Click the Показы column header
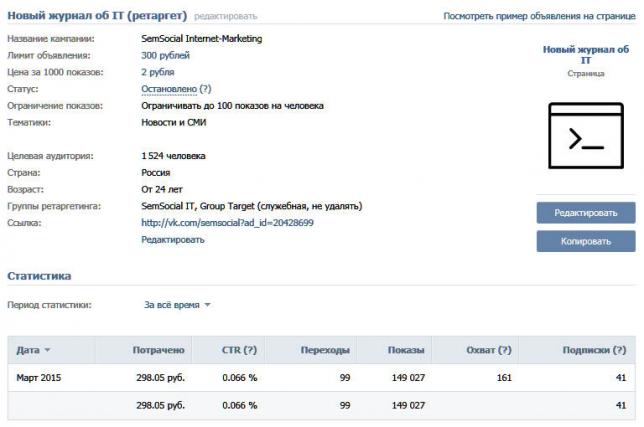The image size is (644, 427). [x=406, y=350]
